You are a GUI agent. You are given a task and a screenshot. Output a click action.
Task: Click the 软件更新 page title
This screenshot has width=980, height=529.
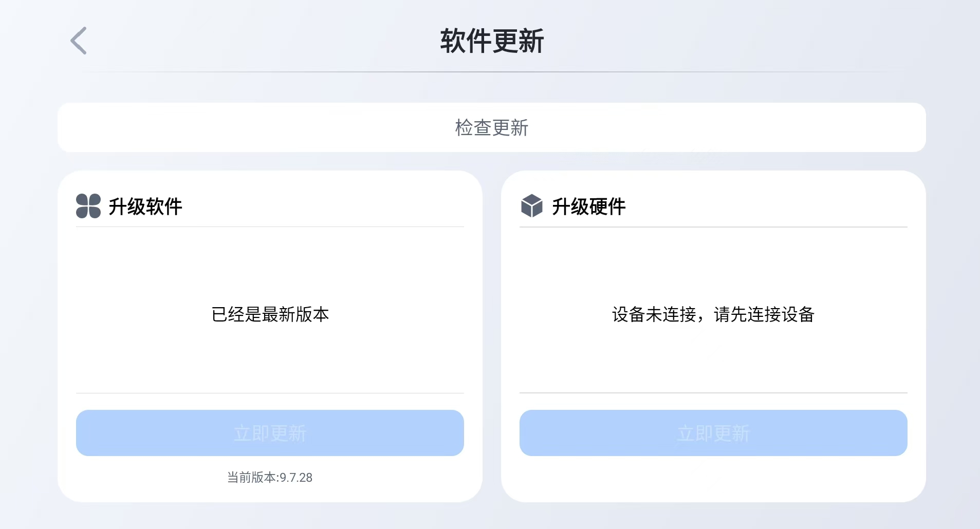[492, 41]
